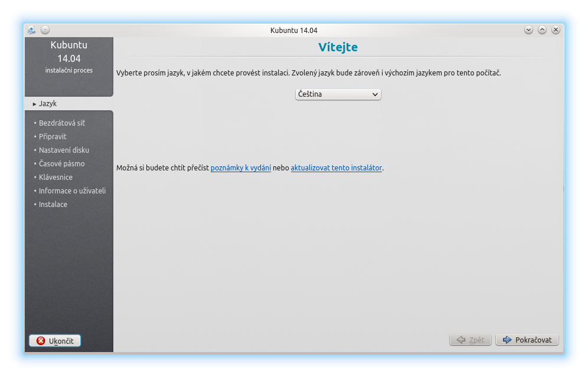Select the Časové pásmo step

click(x=61, y=164)
